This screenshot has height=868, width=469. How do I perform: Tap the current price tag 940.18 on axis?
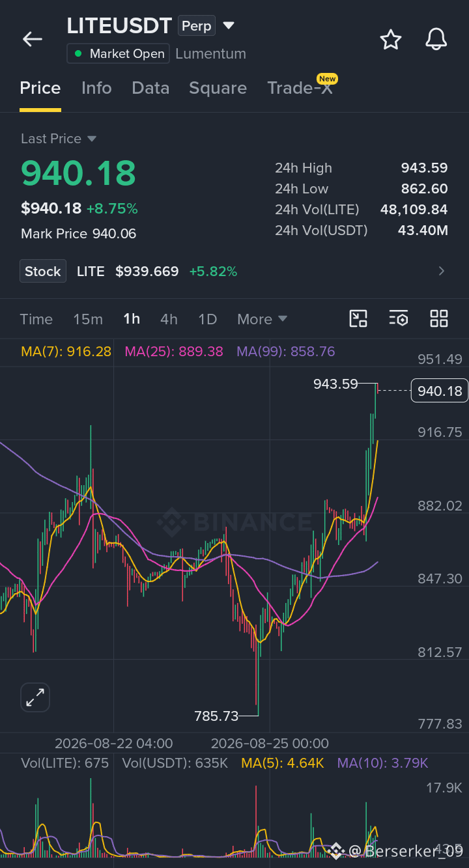440,391
